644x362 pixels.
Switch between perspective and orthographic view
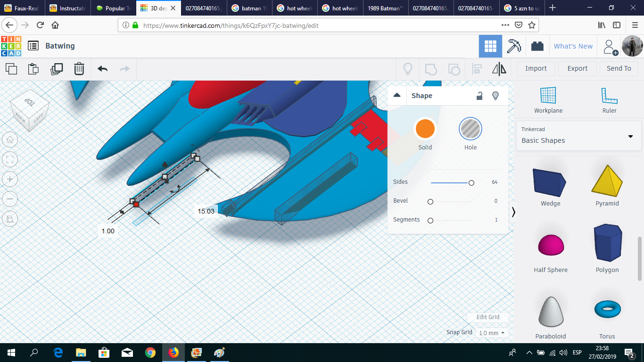(10, 219)
